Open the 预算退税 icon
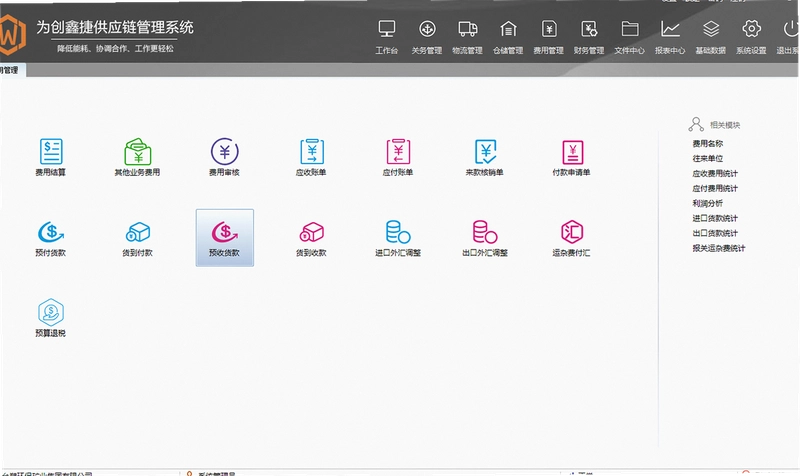Viewport: 800px width, 476px height. (x=51, y=312)
